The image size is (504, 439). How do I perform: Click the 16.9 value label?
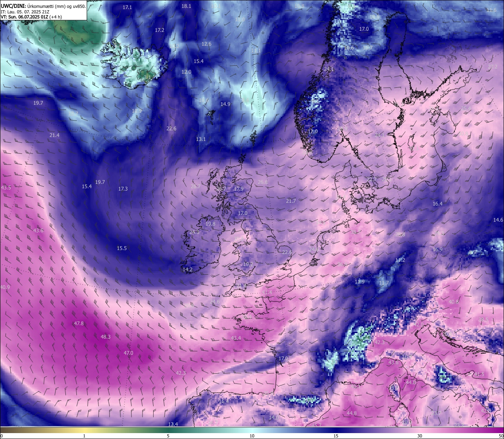437,250
